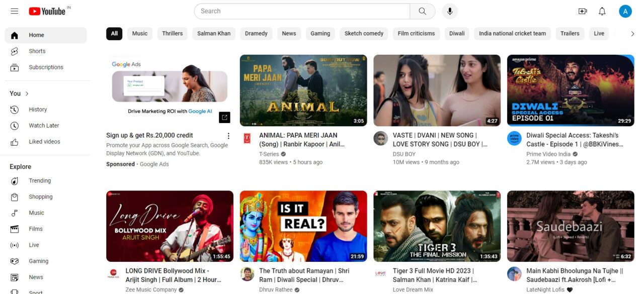Play the Saudebaazi lofi thumbnail

571,226
